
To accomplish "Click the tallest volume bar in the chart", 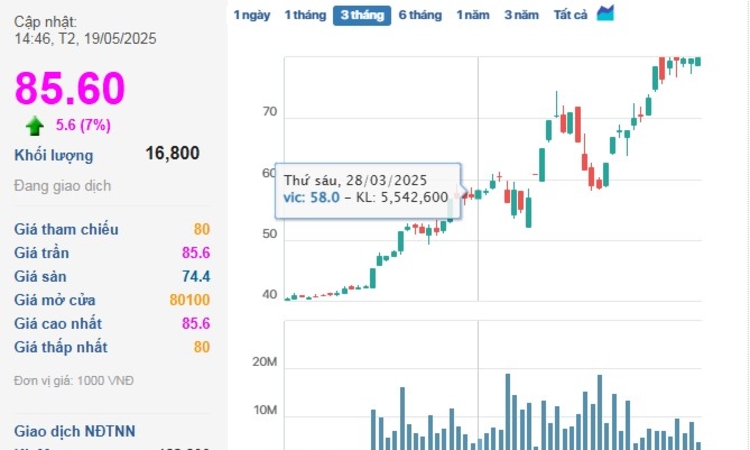I will (x=508, y=411).
